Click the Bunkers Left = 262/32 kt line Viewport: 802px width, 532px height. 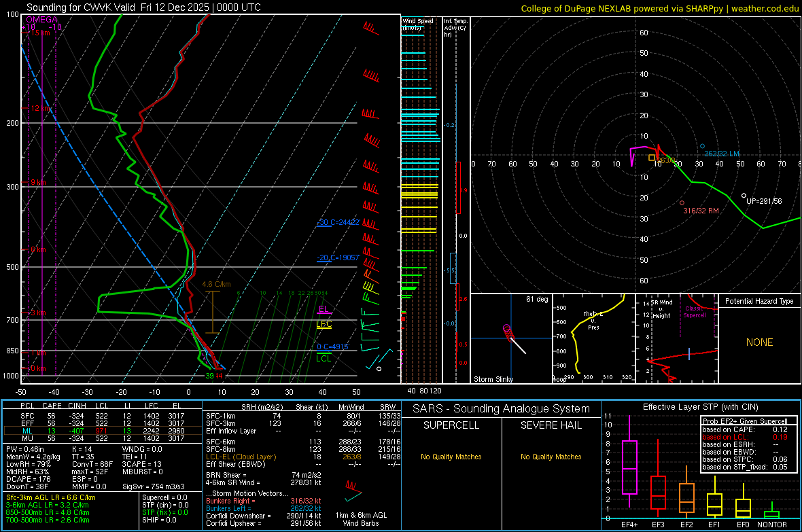pos(264,508)
